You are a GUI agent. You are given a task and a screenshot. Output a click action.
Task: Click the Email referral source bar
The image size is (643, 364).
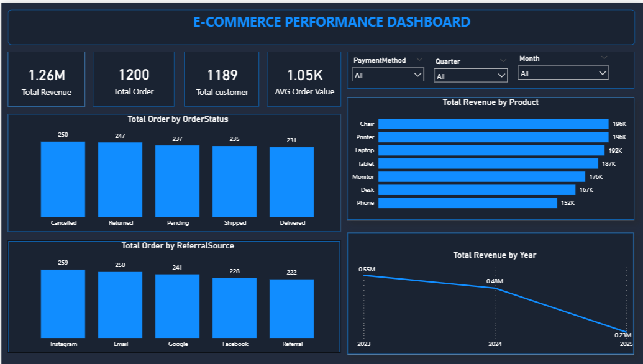coord(120,305)
